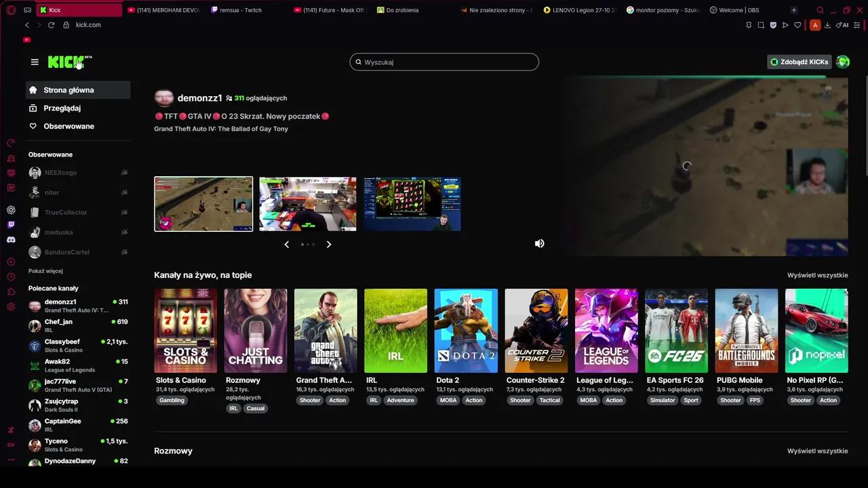Open 'Obserwowane' in the sidebar navigation

click(x=78, y=126)
